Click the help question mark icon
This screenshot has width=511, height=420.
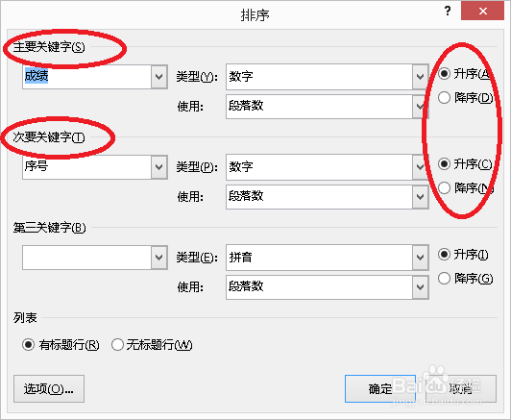click(x=448, y=12)
